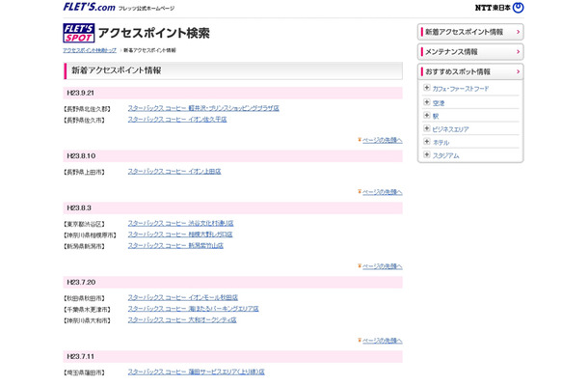Open 新着アクセスポイント情報 in the sidebar
The height and width of the screenshot is (386, 588).
(470, 32)
